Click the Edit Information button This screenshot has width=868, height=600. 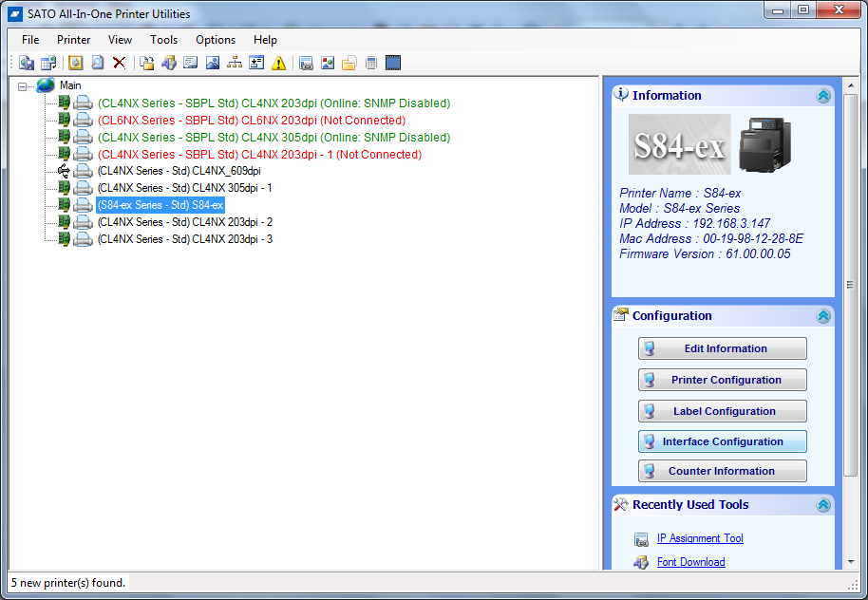tap(723, 348)
